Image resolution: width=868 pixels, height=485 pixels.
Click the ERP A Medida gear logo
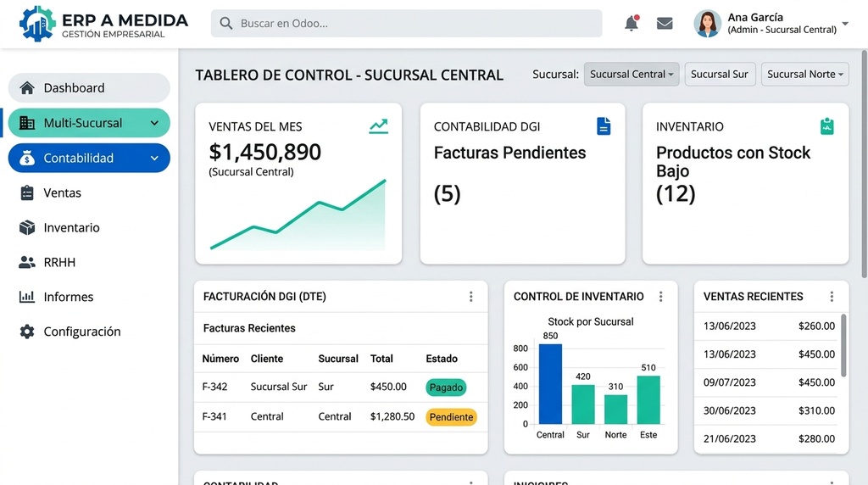pyautogui.click(x=37, y=24)
